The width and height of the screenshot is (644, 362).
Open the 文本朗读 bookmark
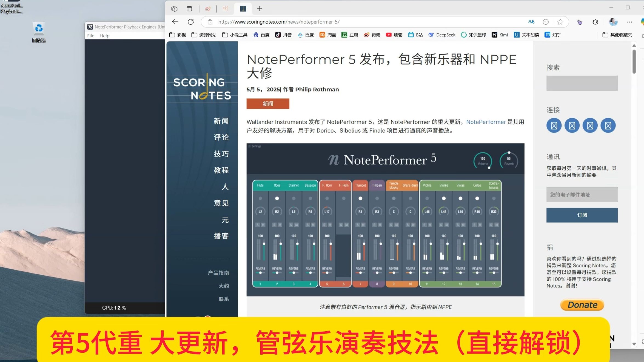point(526,35)
